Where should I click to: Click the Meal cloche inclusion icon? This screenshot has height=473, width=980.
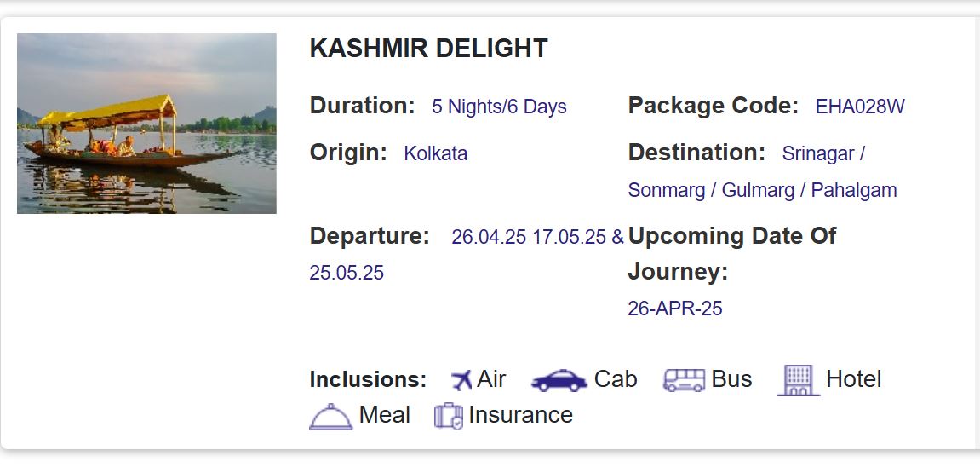330,417
